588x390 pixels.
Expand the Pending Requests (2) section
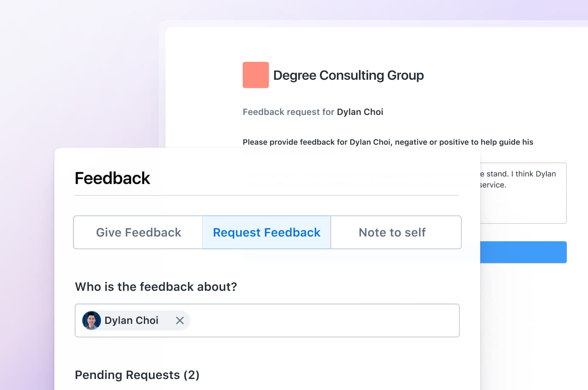point(137,375)
